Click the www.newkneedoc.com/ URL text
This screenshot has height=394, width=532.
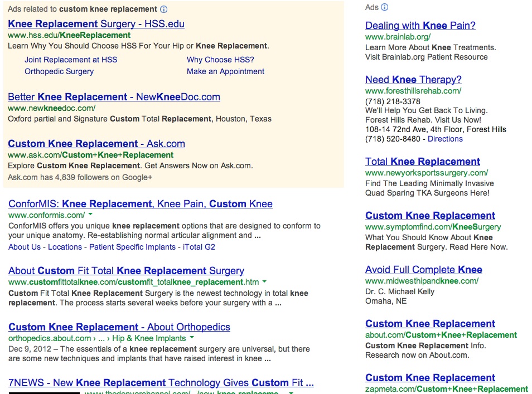pyautogui.click(x=51, y=108)
